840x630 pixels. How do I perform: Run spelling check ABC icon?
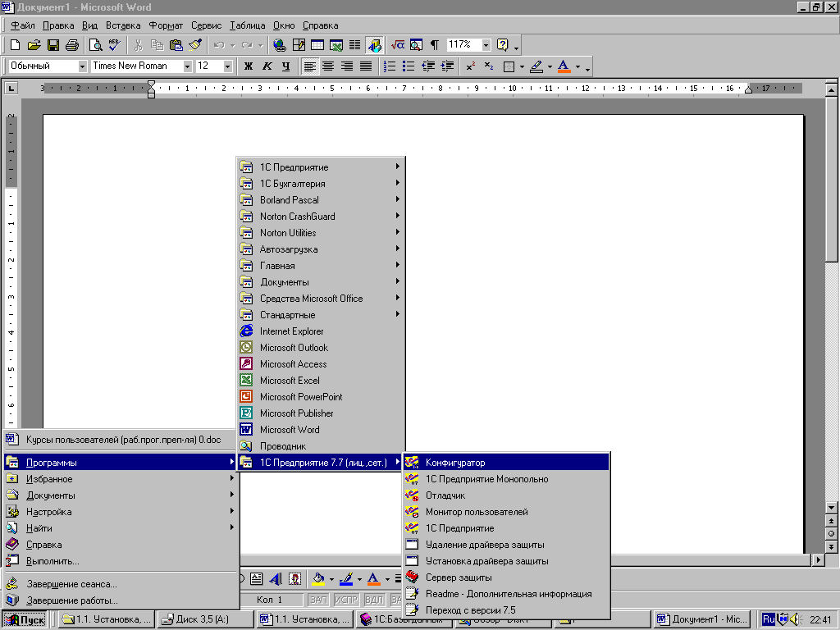(114, 45)
